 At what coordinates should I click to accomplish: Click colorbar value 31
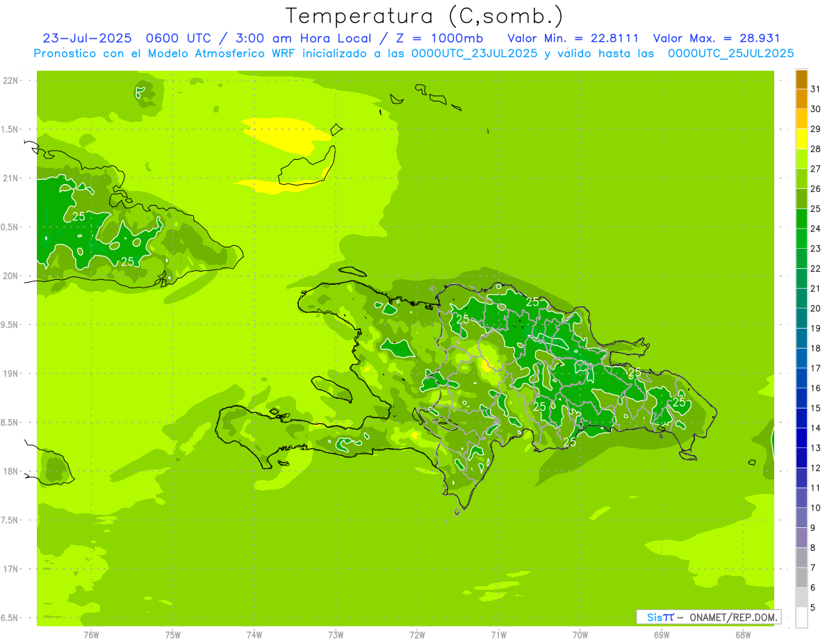[815, 89]
